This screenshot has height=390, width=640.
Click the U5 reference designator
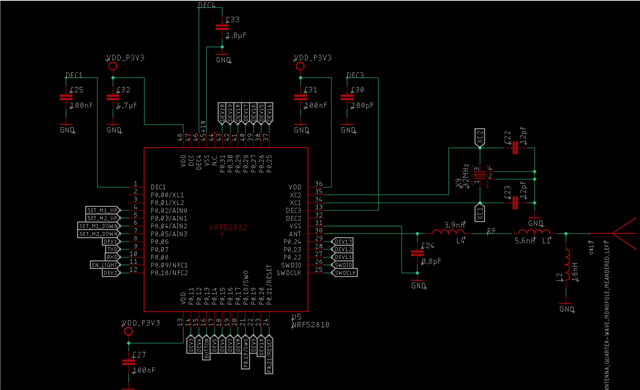296,317
